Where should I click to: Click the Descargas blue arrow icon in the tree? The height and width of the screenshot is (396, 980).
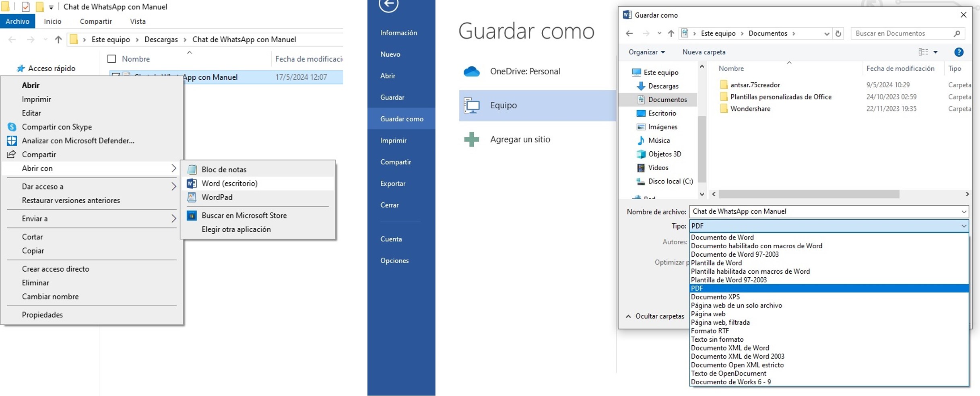[x=641, y=86]
